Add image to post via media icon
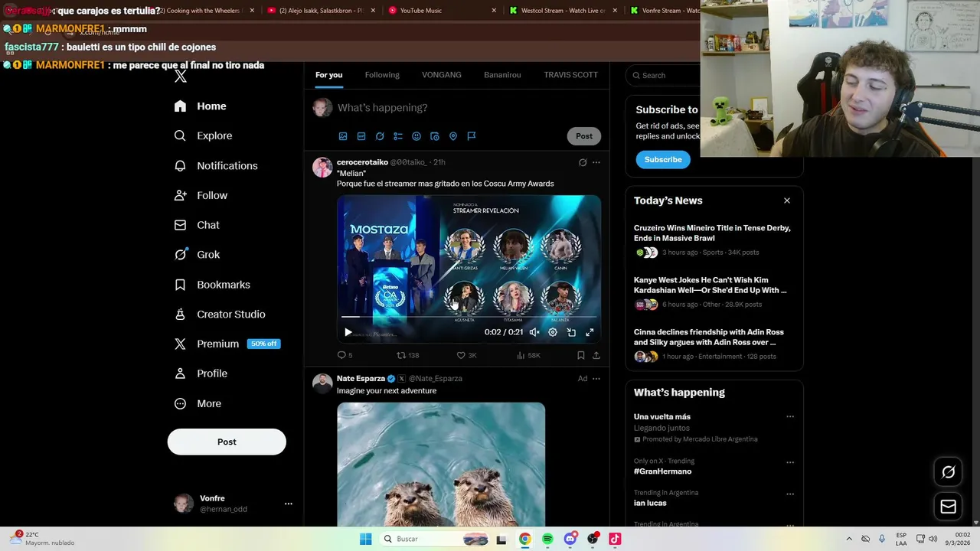980x551 pixels. pos(343,136)
